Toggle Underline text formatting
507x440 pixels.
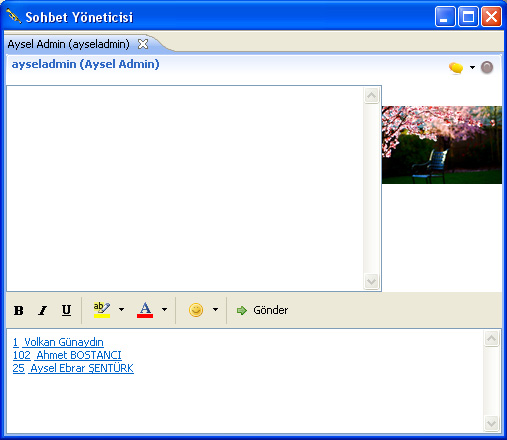[x=66, y=310]
